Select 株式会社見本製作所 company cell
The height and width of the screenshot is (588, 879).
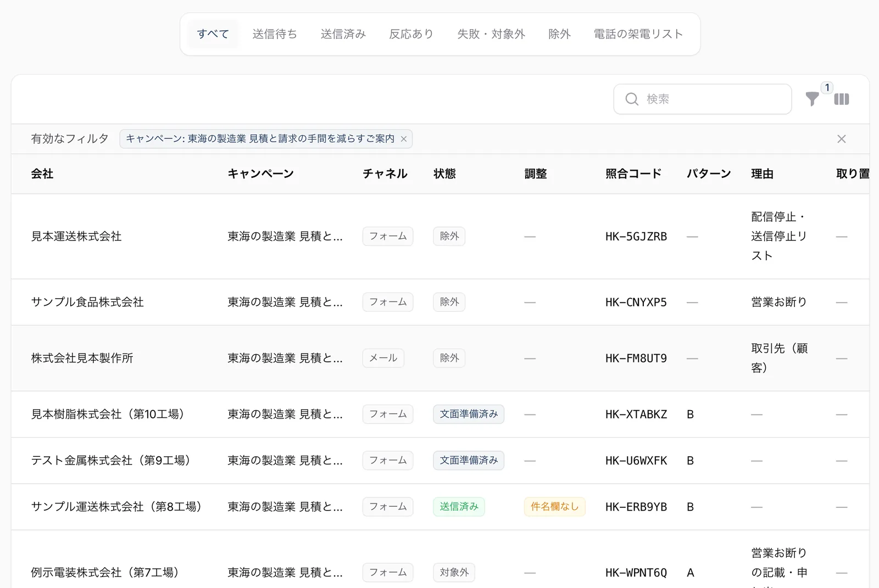(x=82, y=358)
